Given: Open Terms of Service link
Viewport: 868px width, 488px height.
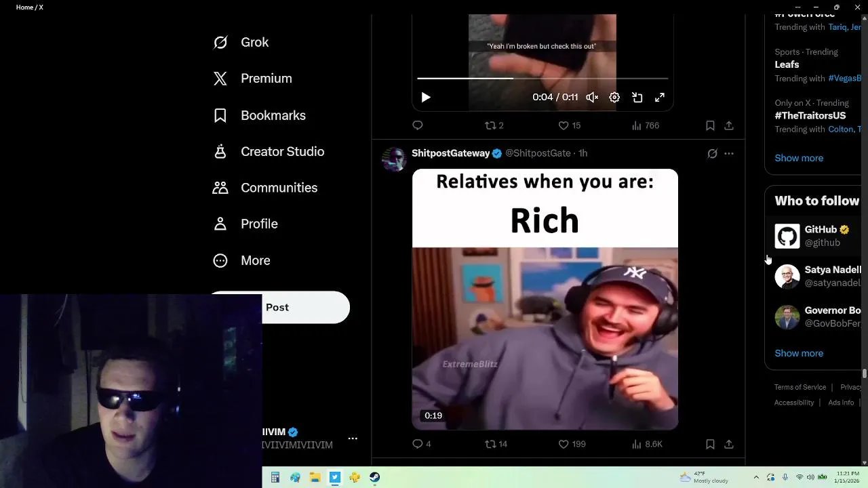Looking at the screenshot, I should [x=800, y=387].
